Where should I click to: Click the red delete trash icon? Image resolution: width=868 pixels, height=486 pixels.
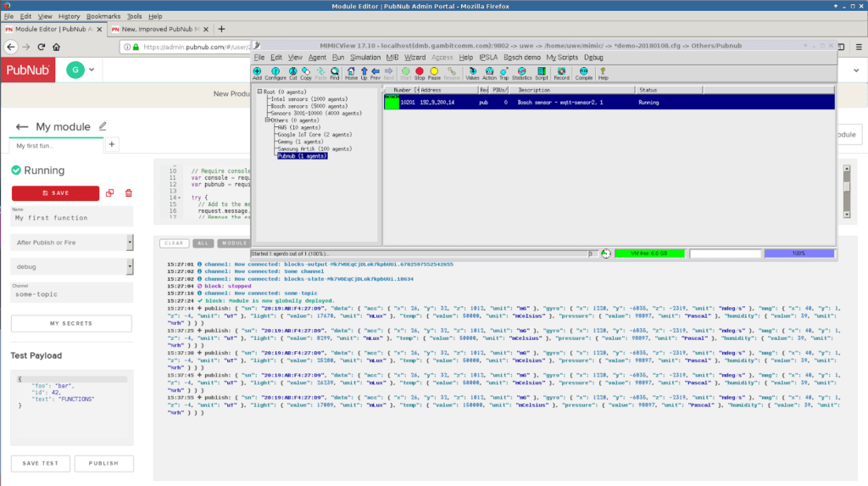pyautogui.click(x=129, y=193)
